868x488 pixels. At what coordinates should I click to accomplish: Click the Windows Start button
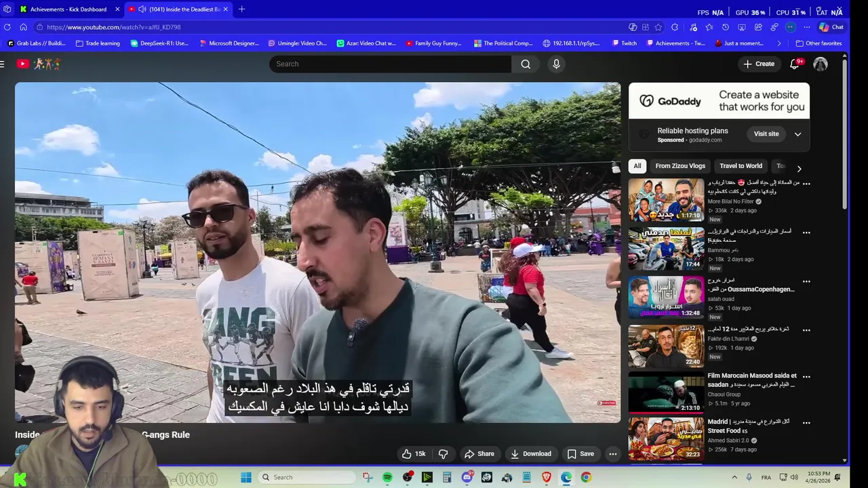[x=246, y=477]
